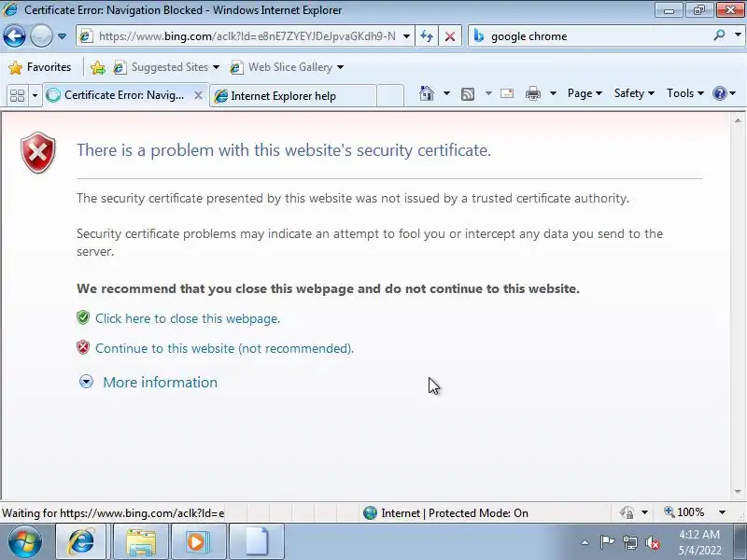Click the small red shield icon
Screen dimensions: 747x560
tap(83, 347)
